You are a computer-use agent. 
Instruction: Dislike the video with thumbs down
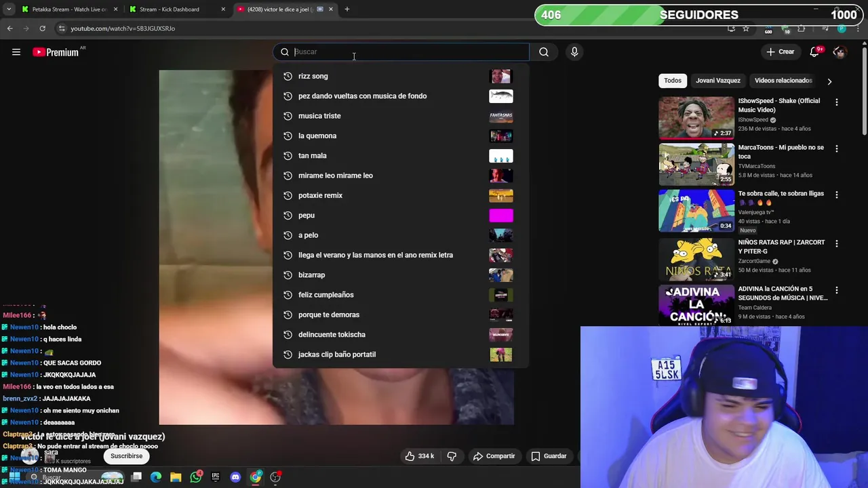[452, 456]
